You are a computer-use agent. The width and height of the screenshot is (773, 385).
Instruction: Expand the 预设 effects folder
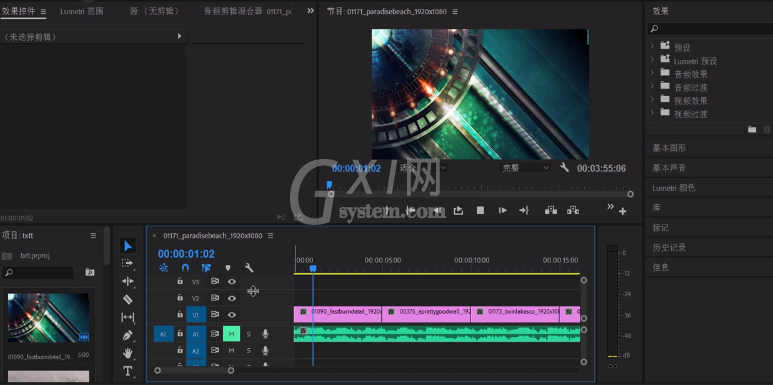pyautogui.click(x=652, y=46)
